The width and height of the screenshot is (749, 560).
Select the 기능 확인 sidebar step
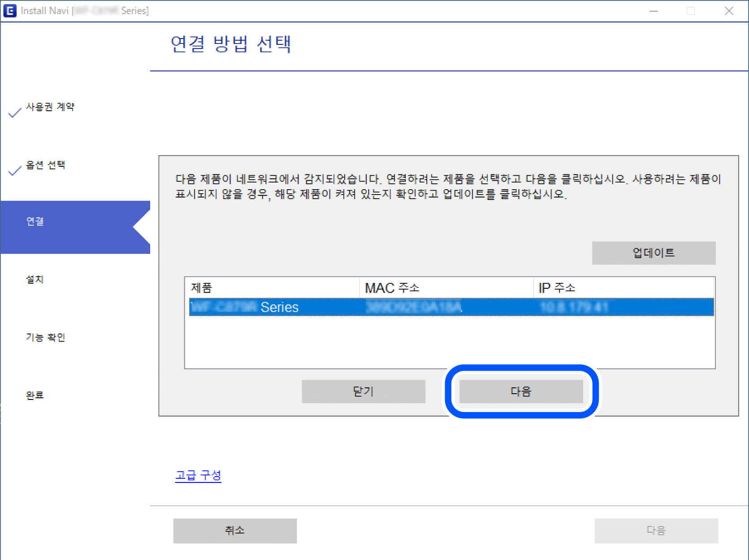tap(45, 337)
